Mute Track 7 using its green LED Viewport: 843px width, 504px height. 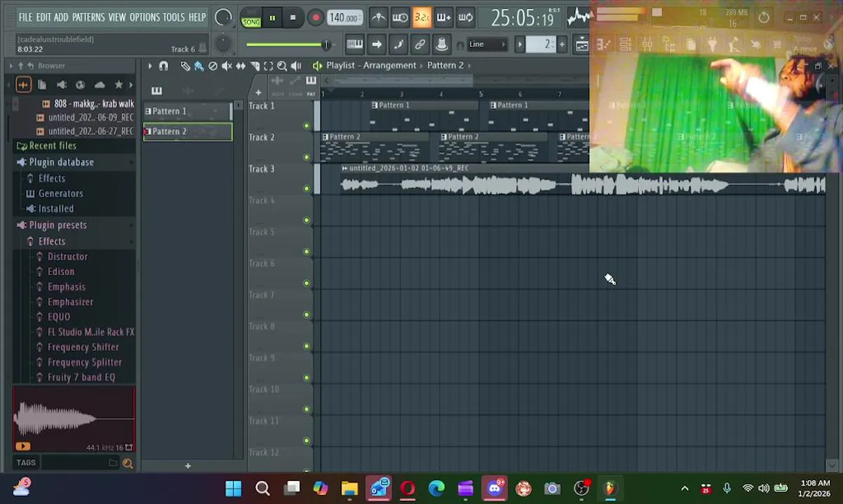306,314
